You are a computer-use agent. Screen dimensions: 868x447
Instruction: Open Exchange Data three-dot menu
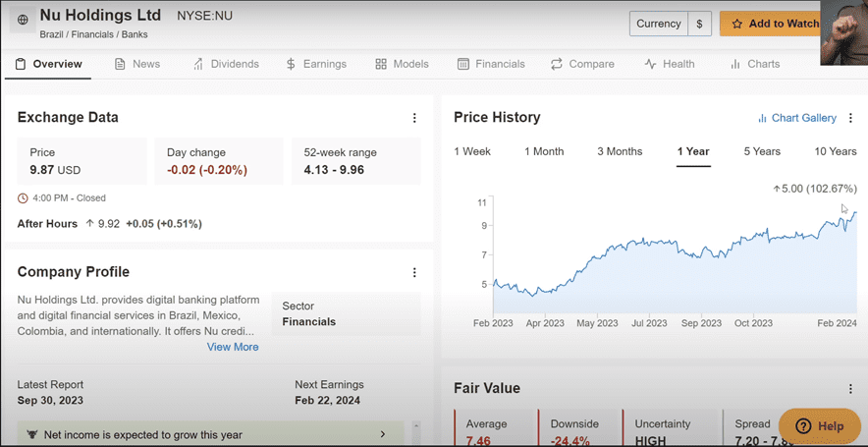tap(414, 118)
